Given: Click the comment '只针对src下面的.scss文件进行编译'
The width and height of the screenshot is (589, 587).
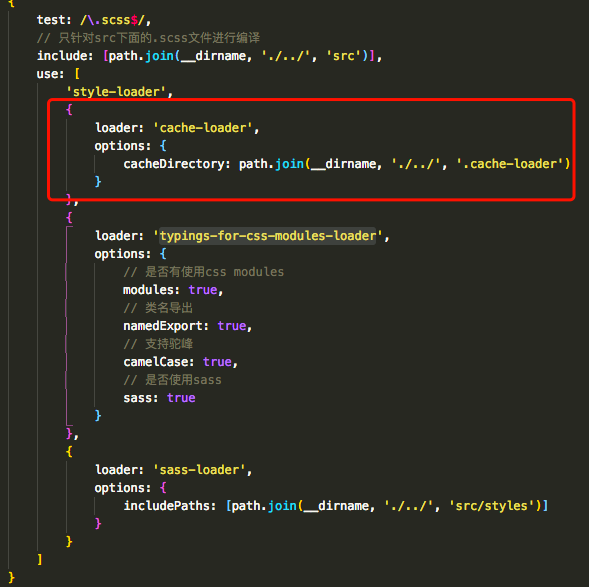Looking at the screenshot, I should click(159, 38).
